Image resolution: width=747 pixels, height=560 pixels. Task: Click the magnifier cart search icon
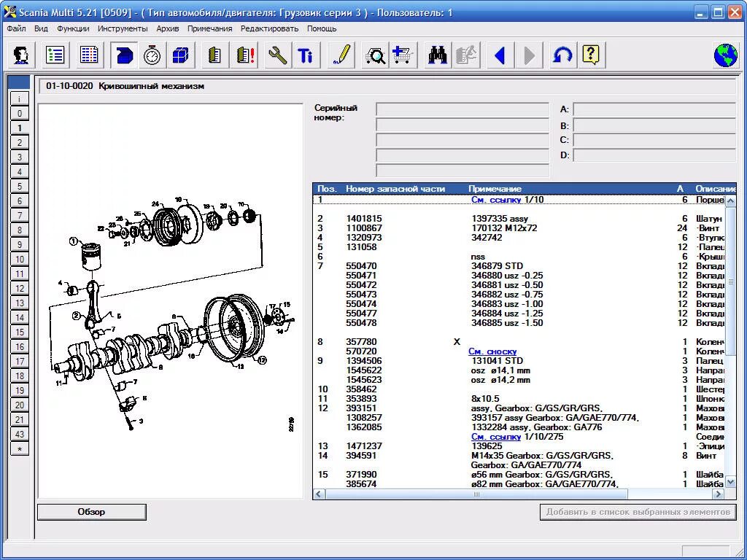tap(376, 55)
